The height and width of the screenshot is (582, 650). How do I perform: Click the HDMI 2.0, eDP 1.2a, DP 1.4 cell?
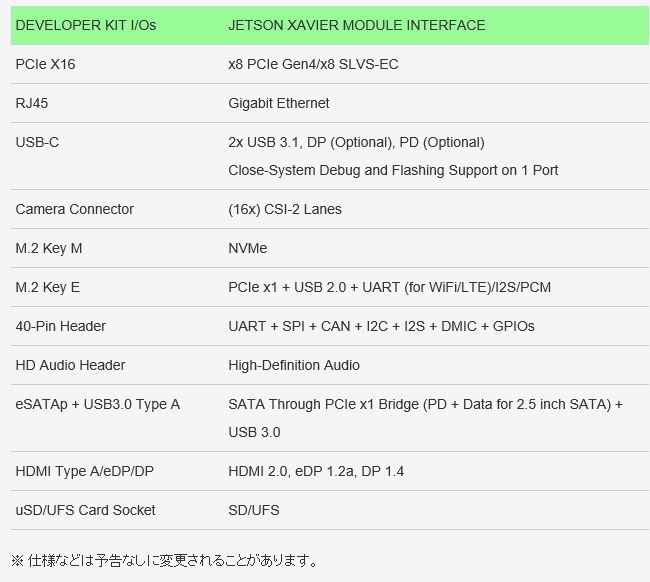tap(316, 471)
